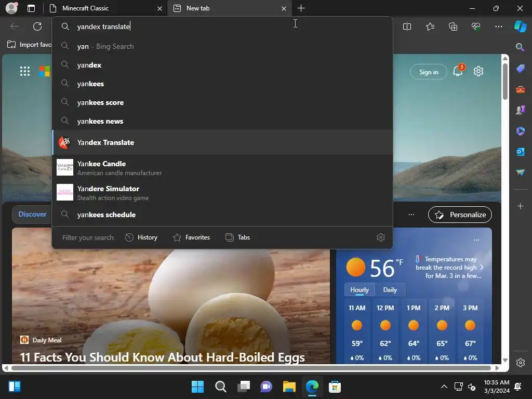Switch weather card to Daily
Viewport: 532px width, 399px height.
tap(390, 289)
